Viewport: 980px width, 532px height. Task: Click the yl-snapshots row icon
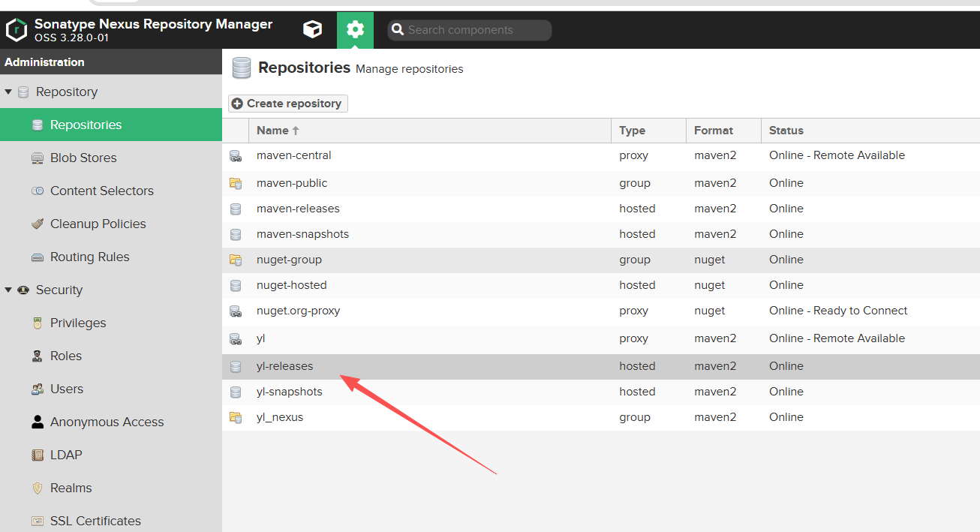tap(236, 392)
